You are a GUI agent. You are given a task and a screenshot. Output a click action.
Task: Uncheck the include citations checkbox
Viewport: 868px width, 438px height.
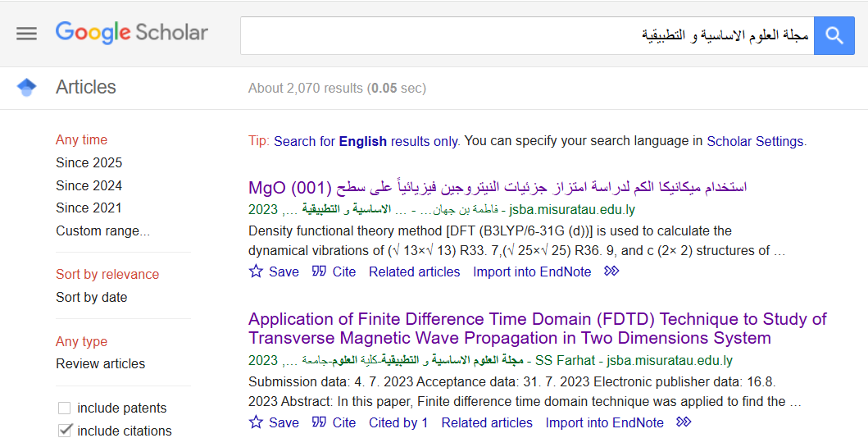pyautogui.click(x=64, y=431)
